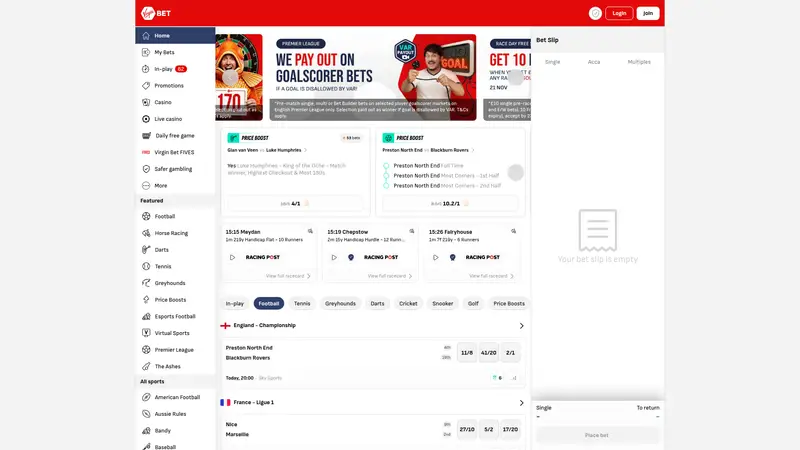Open Darts in sidebar
800x450 pixels.
(175, 249)
